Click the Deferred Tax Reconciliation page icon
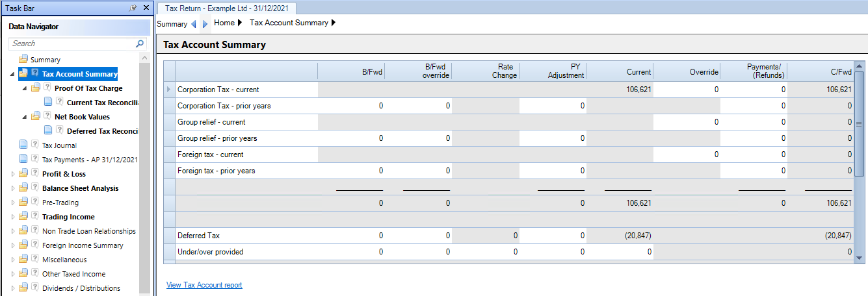The image size is (868, 296). pyautogui.click(x=48, y=130)
